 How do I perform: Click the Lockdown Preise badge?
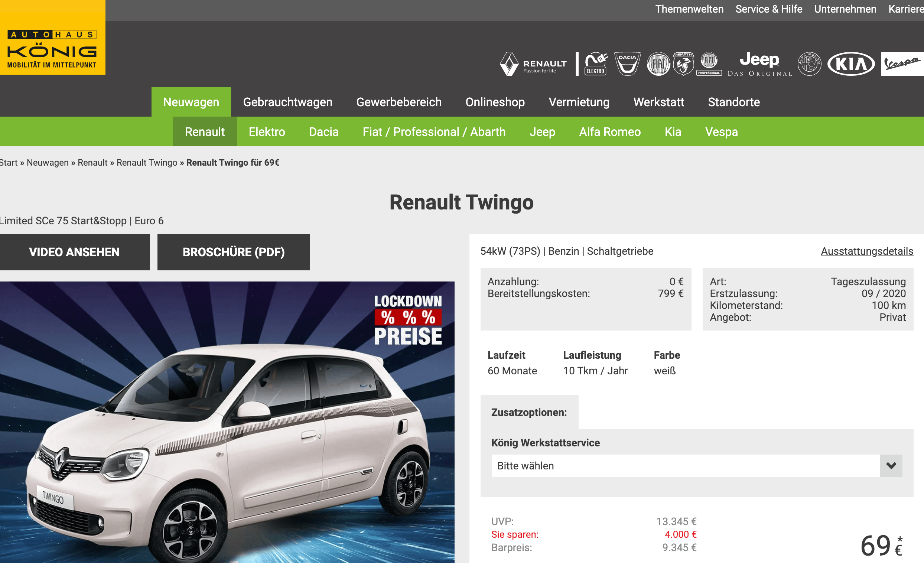[x=408, y=320]
